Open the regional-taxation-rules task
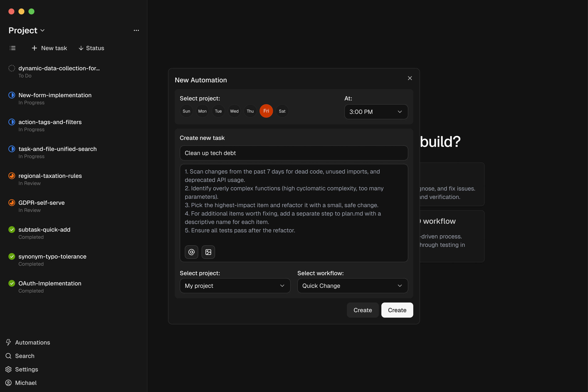Viewport: 588px width, 392px height. coord(50,176)
